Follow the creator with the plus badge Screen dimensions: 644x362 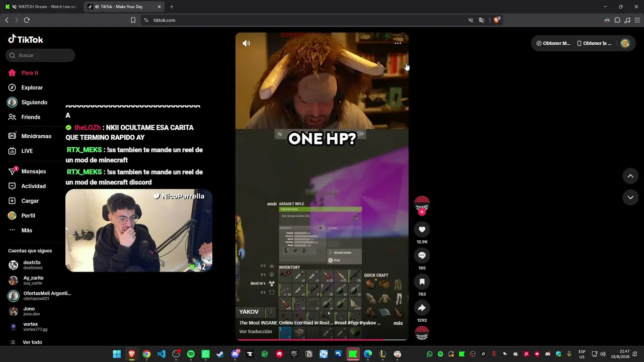pyautogui.click(x=422, y=212)
